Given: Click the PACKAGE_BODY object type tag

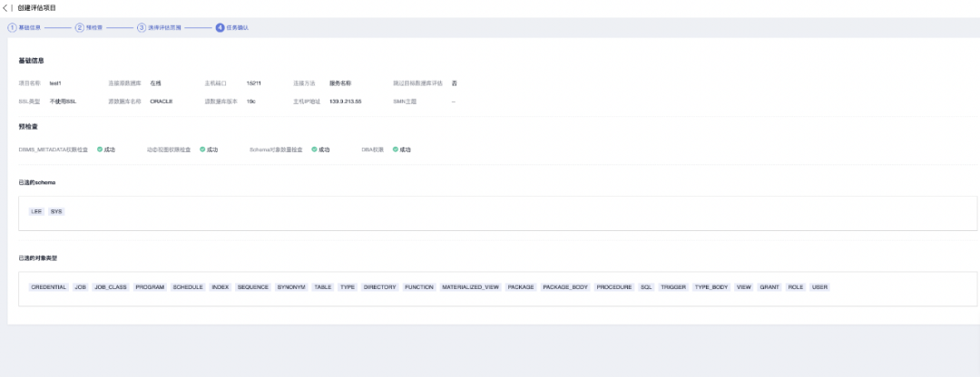Looking at the screenshot, I should [565, 287].
